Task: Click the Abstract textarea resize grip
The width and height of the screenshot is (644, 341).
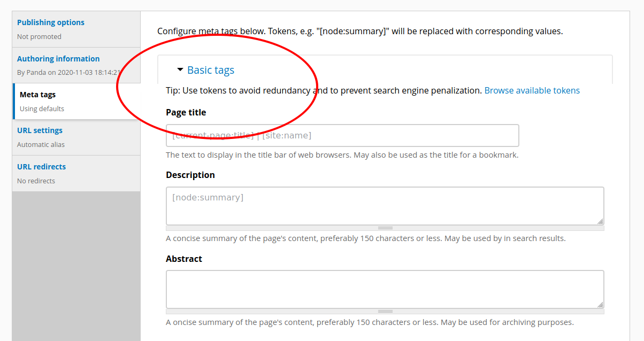Action: 385,310
